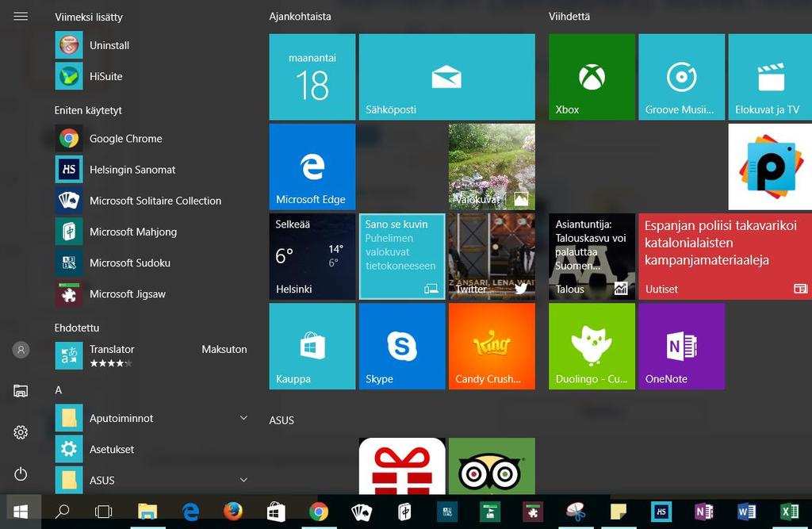Open Solitaire cards icon on taskbar
812x529 pixels.
362,512
